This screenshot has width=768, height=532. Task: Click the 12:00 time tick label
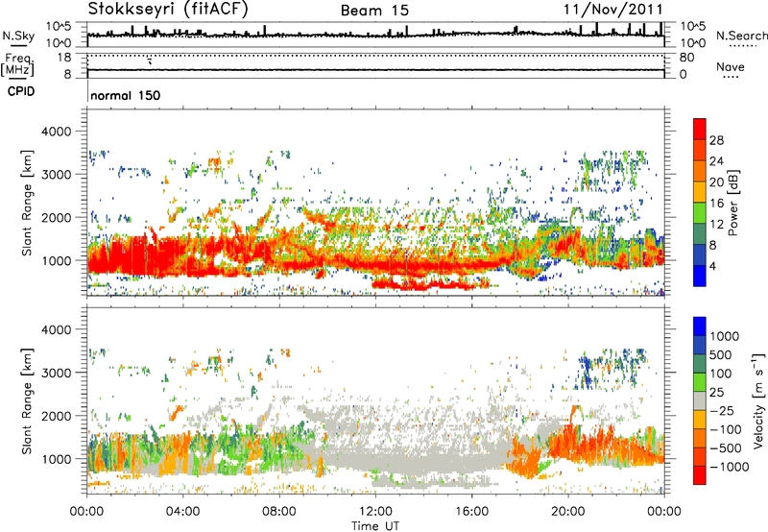click(x=375, y=512)
